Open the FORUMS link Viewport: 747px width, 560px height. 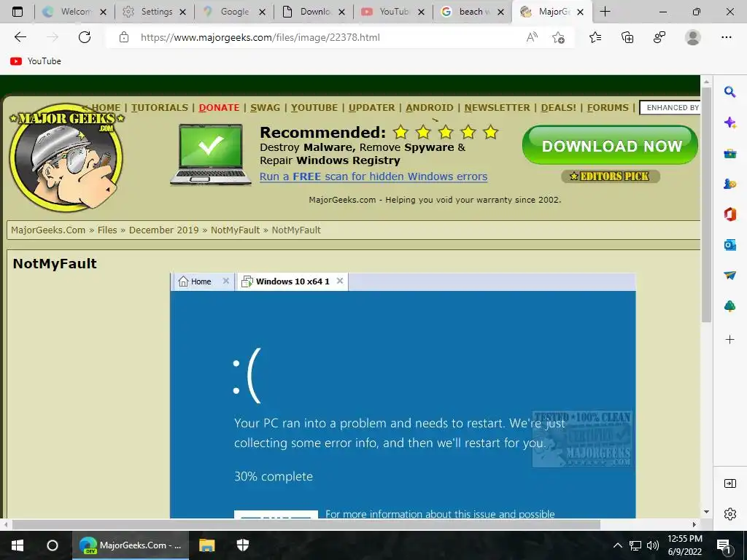pyautogui.click(x=608, y=108)
